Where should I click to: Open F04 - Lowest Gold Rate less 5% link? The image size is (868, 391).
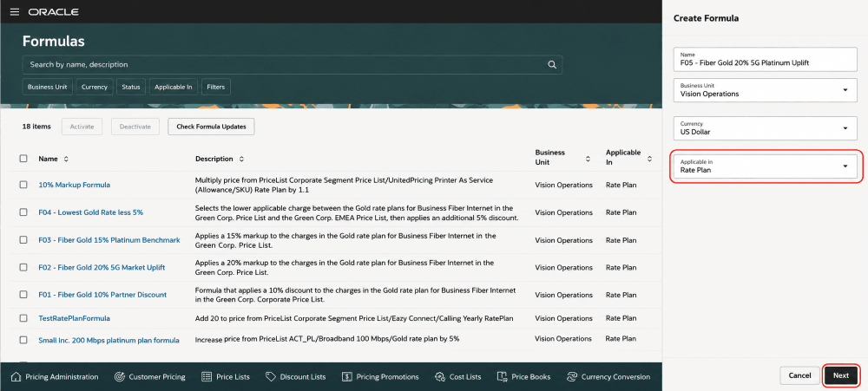[x=91, y=212]
